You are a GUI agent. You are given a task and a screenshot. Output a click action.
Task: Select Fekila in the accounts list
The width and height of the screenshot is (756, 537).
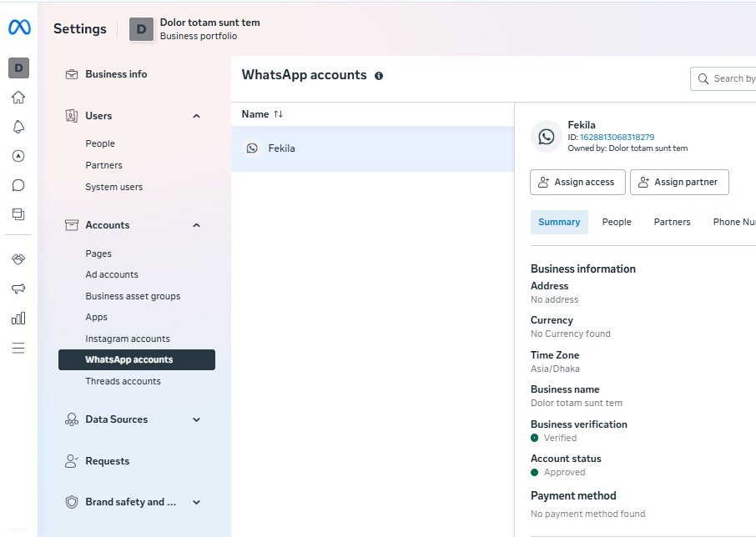282,148
